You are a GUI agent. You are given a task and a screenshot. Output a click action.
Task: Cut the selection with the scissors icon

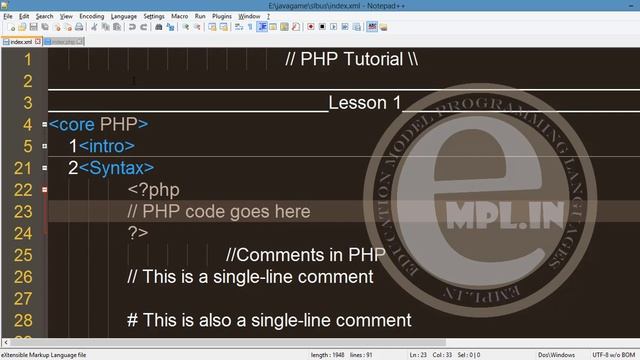[x=94, y=27]
